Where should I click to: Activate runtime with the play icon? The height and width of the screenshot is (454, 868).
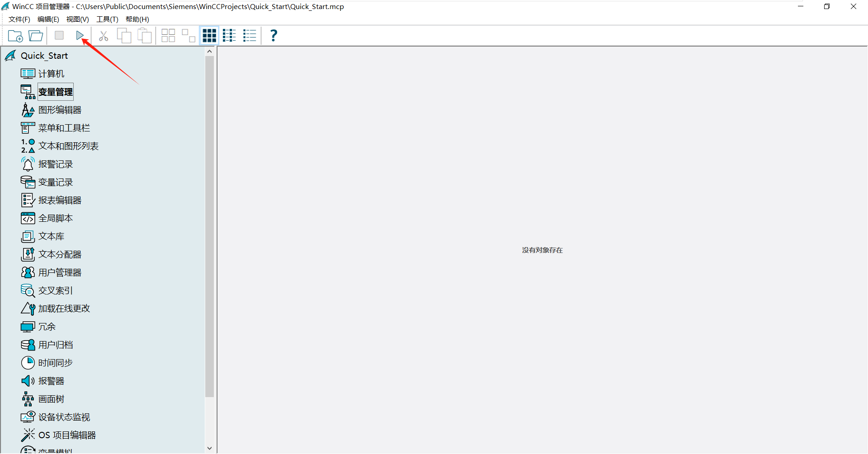(80, 35)
